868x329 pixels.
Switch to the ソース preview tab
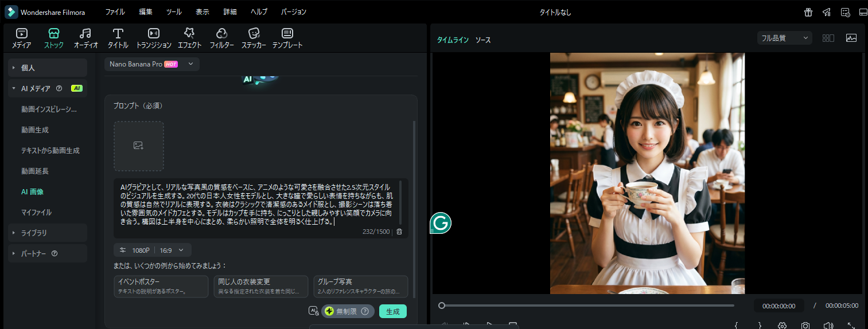tap(483, 40)
